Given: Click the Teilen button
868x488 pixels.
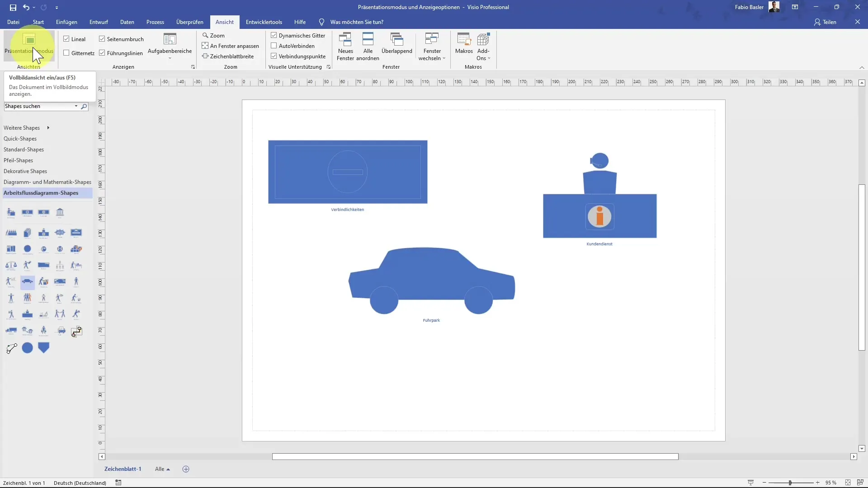Looking at the screenshot, I should click(825, 22).
